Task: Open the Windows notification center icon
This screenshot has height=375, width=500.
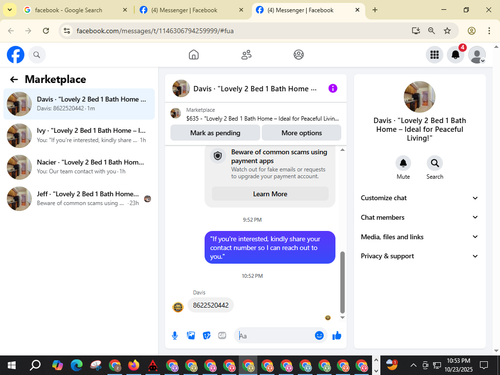Action: (484, 365)
